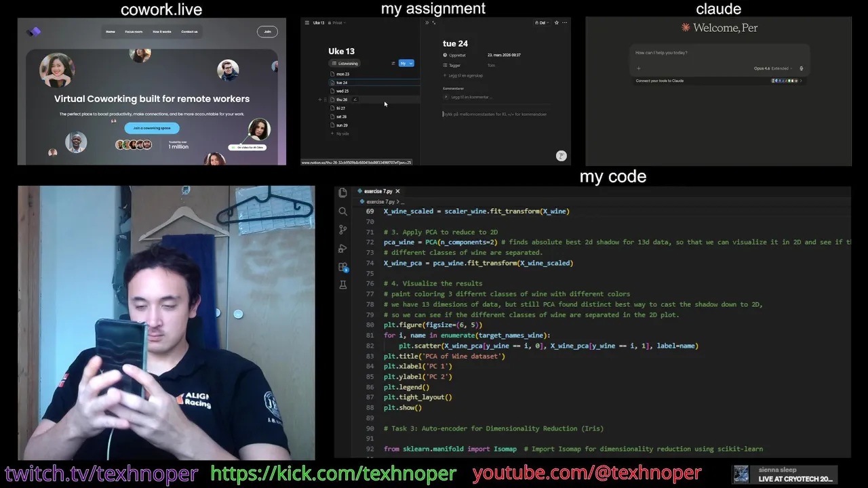This screenshot has width=868, height=488.
Task: Click exercise 7.py in the editor breadcrumb
Action: coord(380,201)
